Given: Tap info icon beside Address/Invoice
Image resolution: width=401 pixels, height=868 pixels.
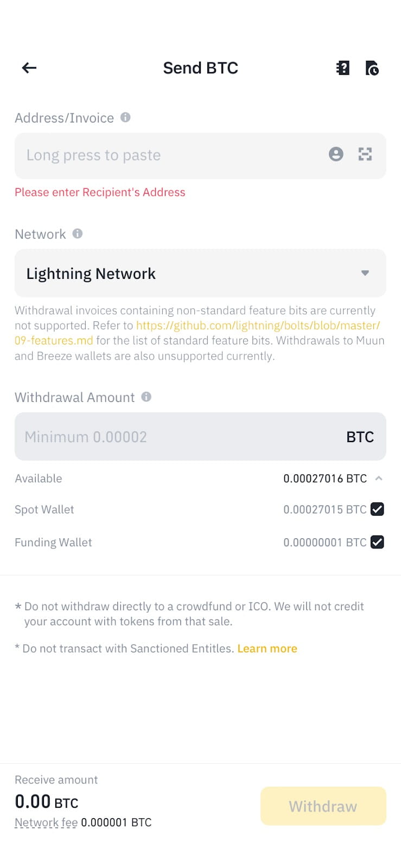Looking at the screenshot, I should [x=125, y=117].
